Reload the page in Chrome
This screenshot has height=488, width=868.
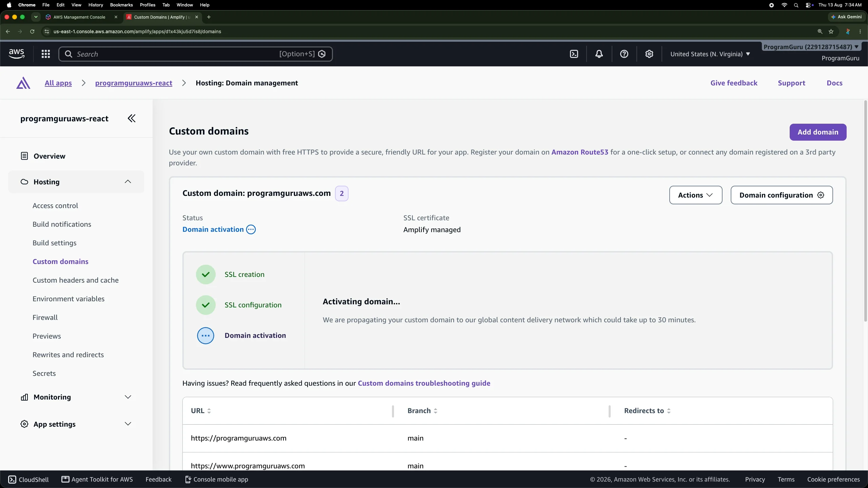tap(32, 32)
